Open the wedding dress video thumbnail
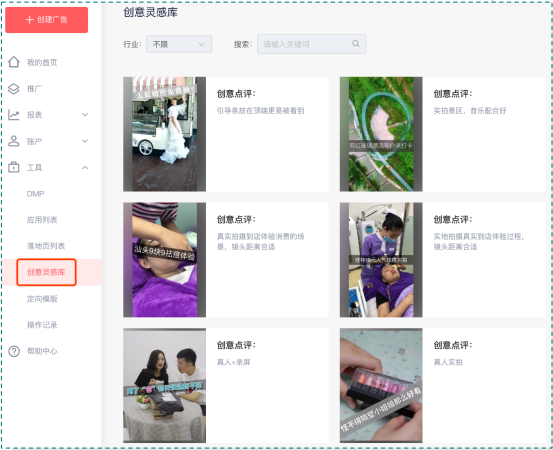The height and width of the screenshot is (450, 553). pyautogui.click(x=164, y=134)
